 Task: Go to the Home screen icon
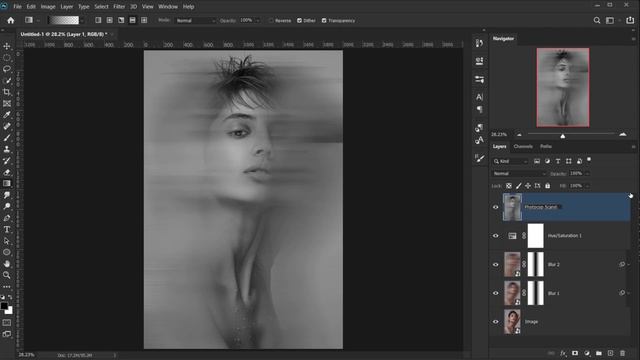[x=11, y=20]
